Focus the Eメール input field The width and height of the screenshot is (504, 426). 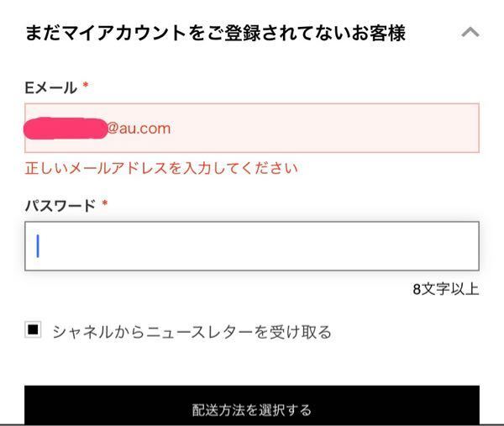click(x=252, y=128)
